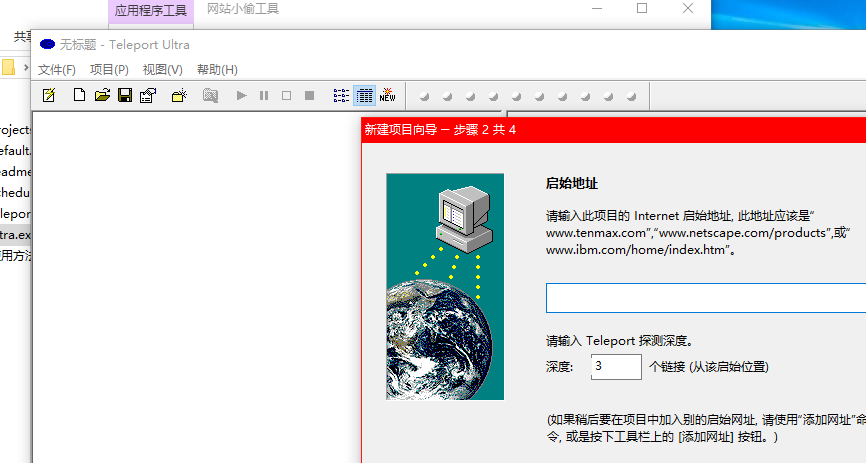The width and height of the screenshot is (866, 463).
Task: Expand the Explorer address bar chevron
Action: [x=25, y=67]
